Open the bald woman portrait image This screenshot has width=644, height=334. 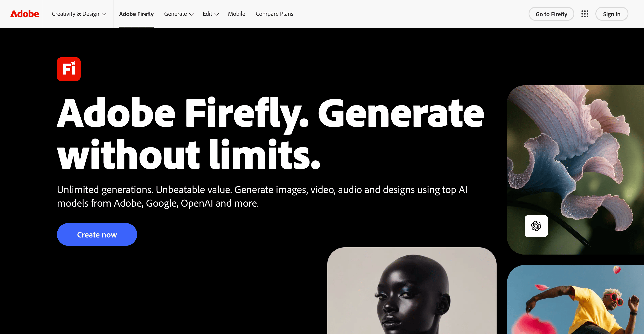[x=412, y=290]
